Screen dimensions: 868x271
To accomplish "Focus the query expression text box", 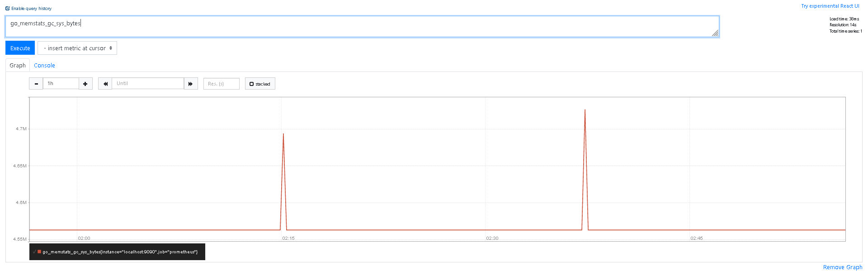I will point(362,27).
